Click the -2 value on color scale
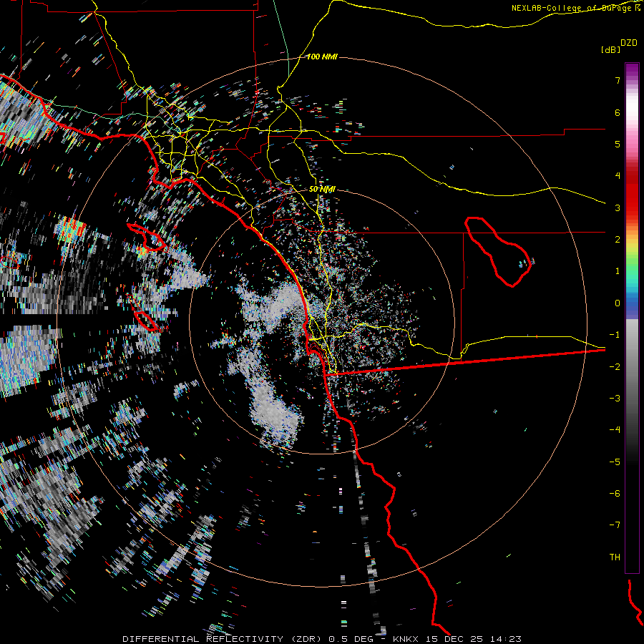The height and width of the screenshot is (644, 644). (x=615, y=367)
